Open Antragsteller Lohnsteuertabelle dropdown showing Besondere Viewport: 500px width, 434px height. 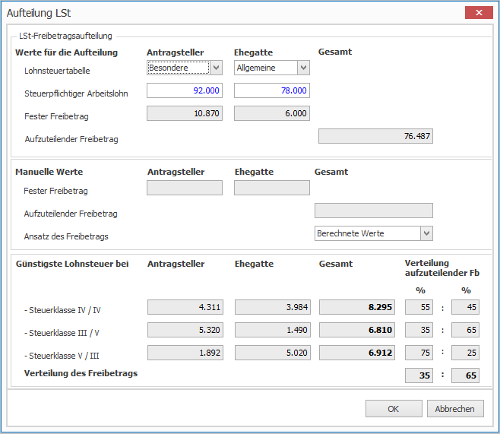click(185, 68)
